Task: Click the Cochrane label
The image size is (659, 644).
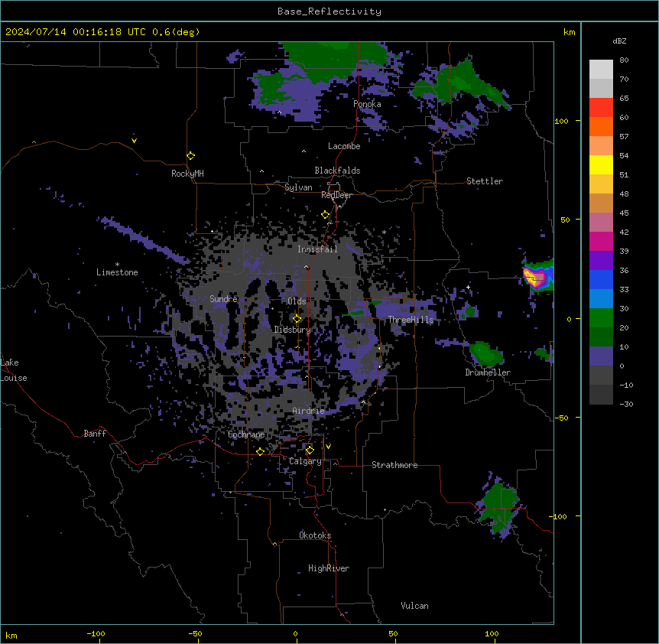Action: coord(246,434)
